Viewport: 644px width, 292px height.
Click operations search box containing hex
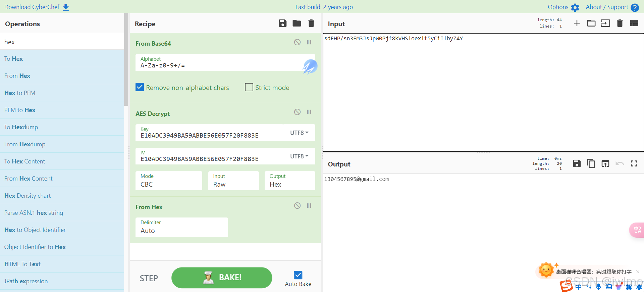click(62, 42)
